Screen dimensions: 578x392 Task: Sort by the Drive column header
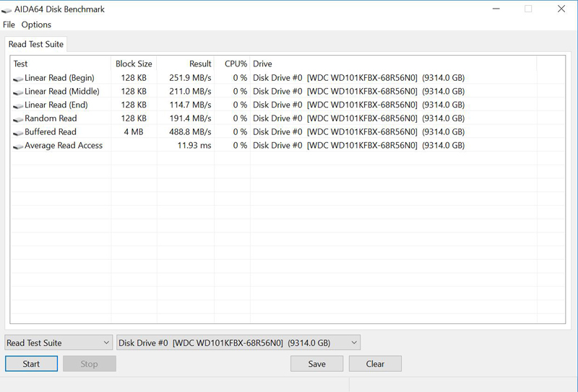393,64
